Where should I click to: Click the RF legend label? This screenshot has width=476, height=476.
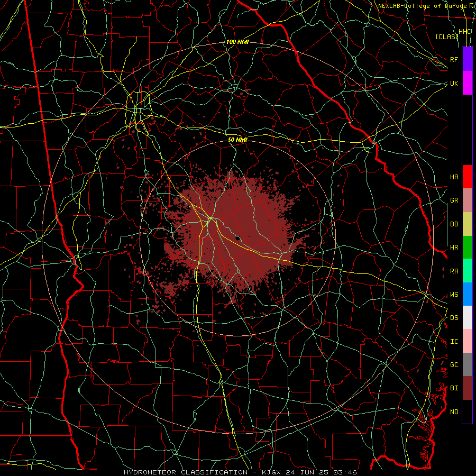point(454,59)
